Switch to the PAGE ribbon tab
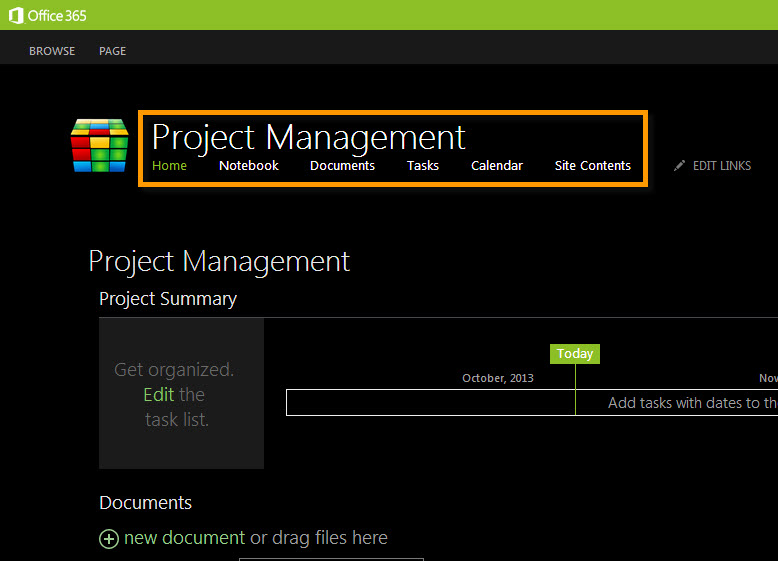Screen dimensions: 778x561 pyautogui.click(x=112, y=51)
